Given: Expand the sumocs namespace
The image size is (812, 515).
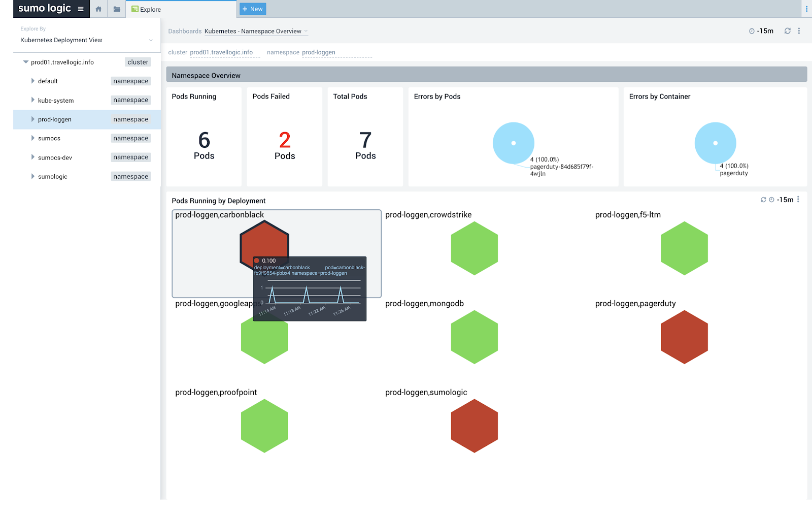Looking at the screenshot, I should coord(33,138).
